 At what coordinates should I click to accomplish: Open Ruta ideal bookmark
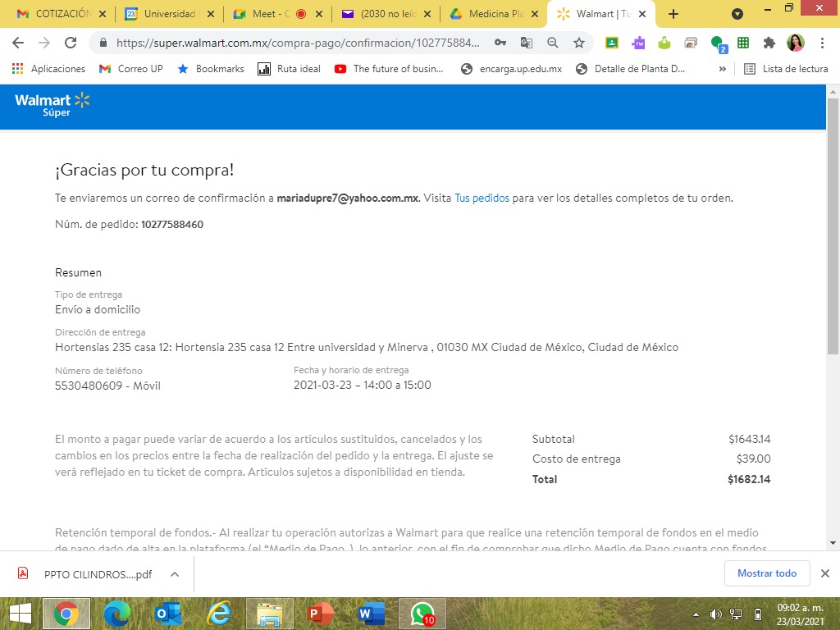[290, 69]
